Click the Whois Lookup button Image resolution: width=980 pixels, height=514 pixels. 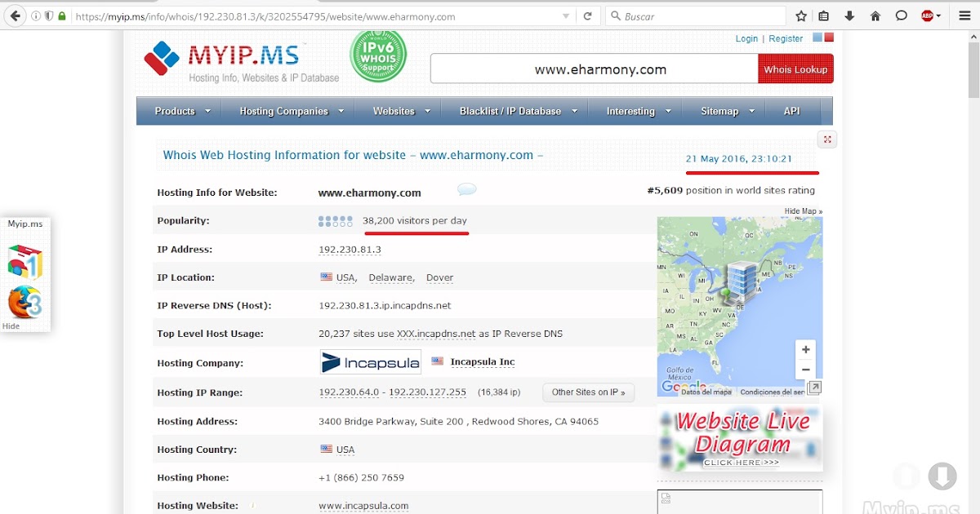795,69
